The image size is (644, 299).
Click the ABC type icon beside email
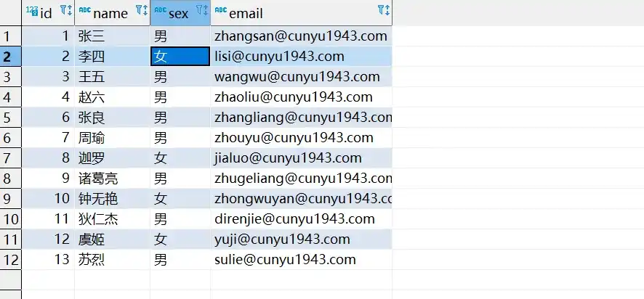click(x=220, y=10)
